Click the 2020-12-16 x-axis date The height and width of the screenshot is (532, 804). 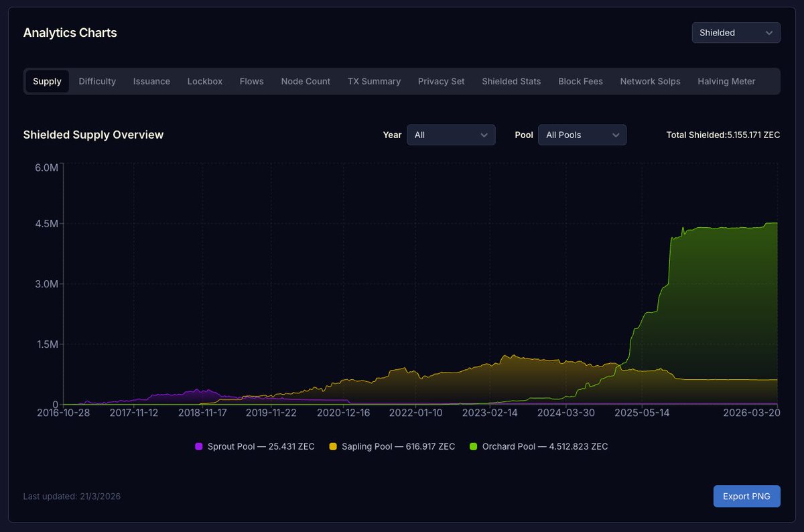pos(342,413)
